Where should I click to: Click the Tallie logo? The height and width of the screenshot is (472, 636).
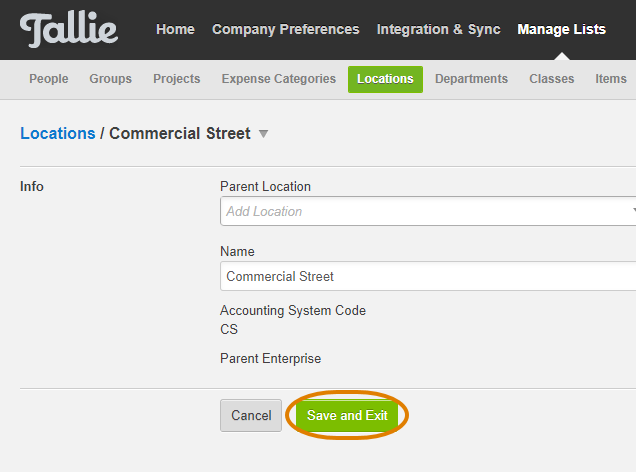click(x=69, y=29)
